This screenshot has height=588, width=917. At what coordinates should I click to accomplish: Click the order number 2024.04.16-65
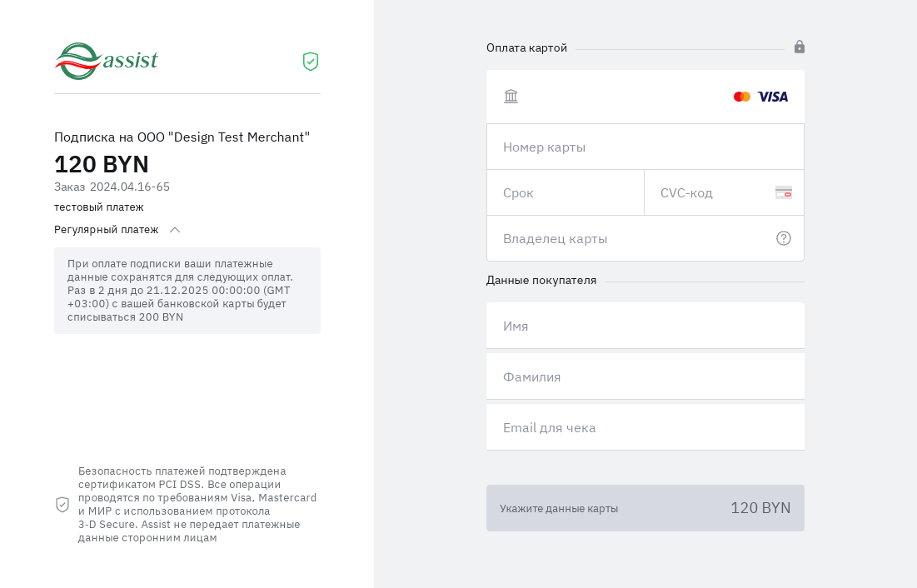pos(130,187)
